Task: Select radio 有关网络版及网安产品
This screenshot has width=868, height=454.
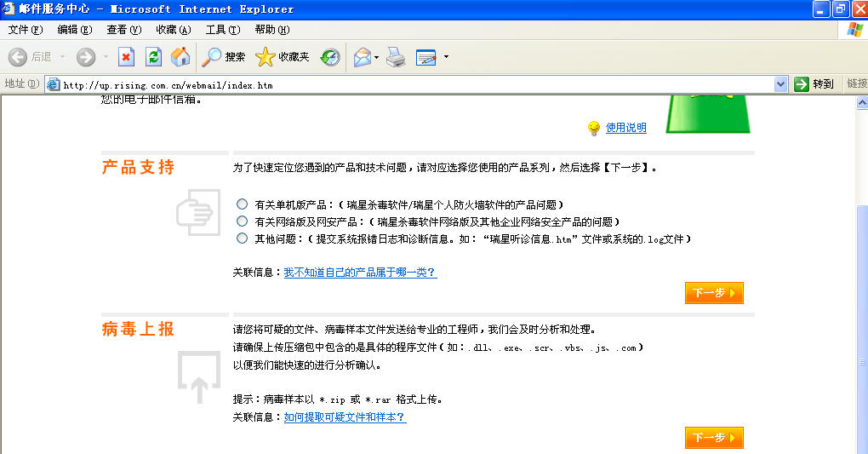Action: point(242,221)
